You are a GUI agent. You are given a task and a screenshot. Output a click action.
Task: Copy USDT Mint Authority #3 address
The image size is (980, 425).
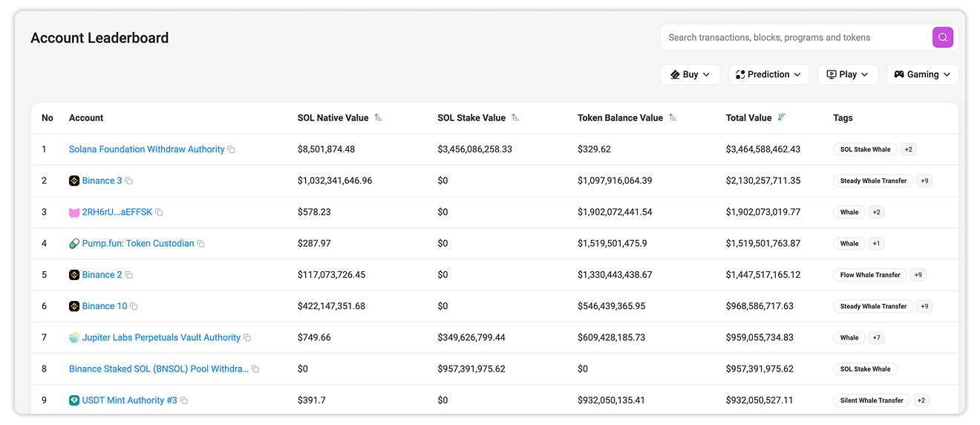coord(184,400)
